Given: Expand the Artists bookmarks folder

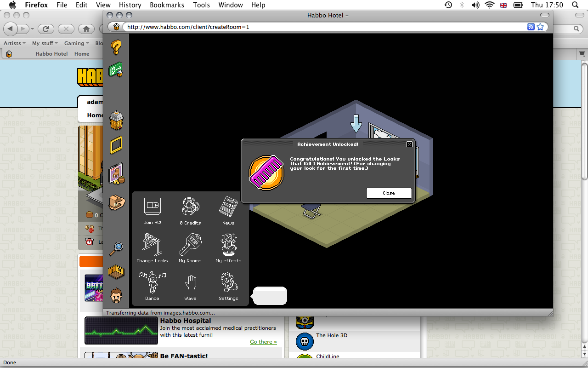Looking at the screenshot, I should 15,43.
